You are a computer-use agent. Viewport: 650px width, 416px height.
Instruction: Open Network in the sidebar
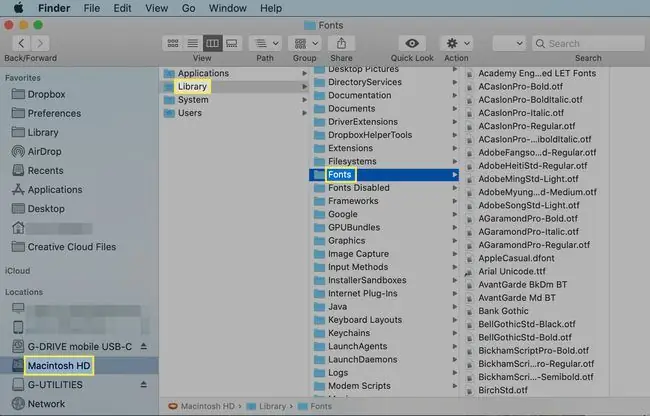(46, 404)
